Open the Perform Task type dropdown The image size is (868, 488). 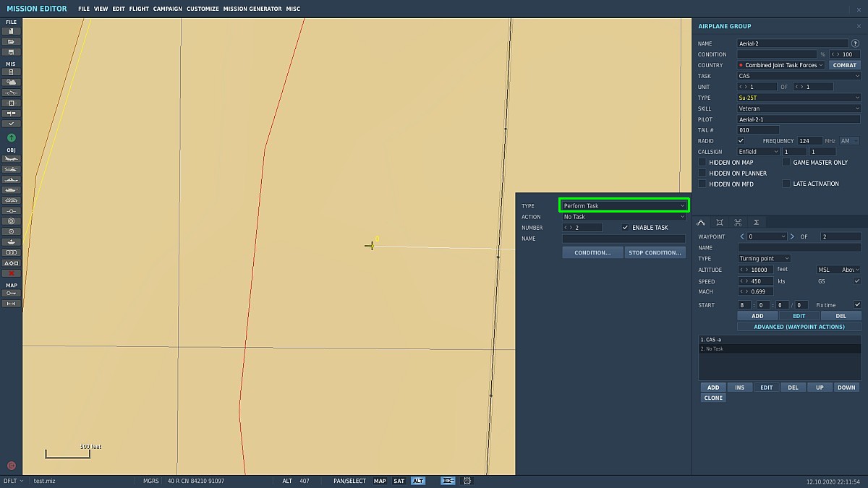pyautogui.click(x=624, y=206)
